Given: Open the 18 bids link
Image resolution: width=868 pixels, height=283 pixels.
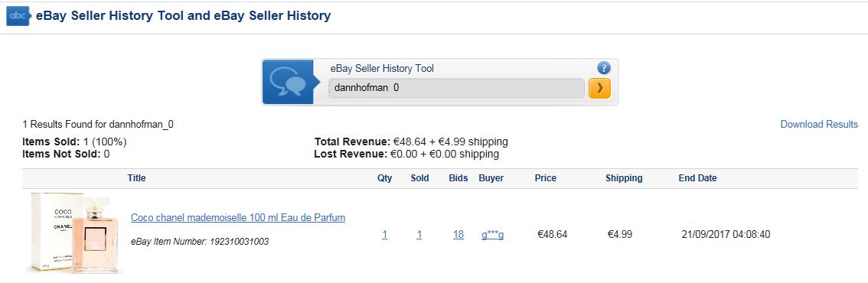Looking at the screenshot, I should pos(458,235).
